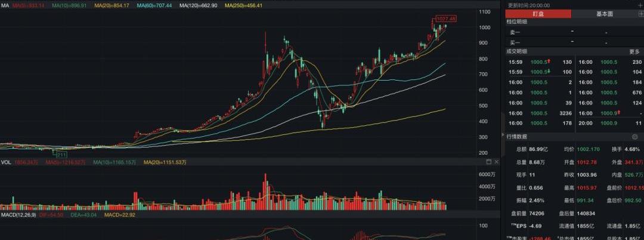Select volume legend MA(10)=1165.15万
The width and height of the screenshot is (644, 240).
pos(114,163)
